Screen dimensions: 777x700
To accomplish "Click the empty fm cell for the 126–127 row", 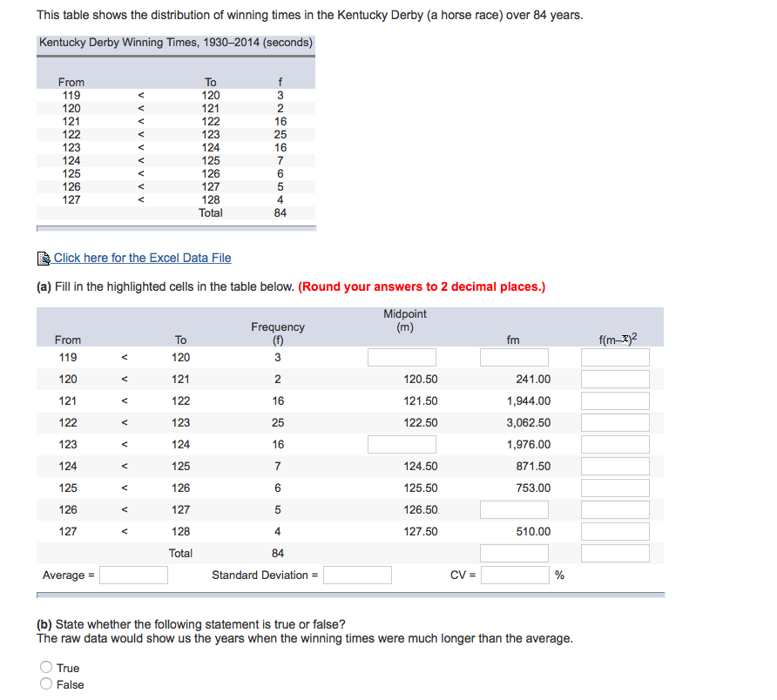I will tap(514, 509).
